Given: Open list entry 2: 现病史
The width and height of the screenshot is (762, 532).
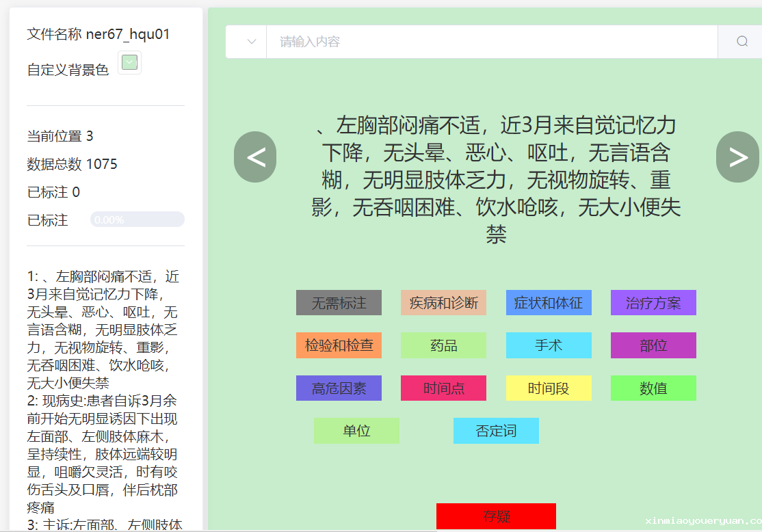Looking at the screenshot, I should pos(103,454).
